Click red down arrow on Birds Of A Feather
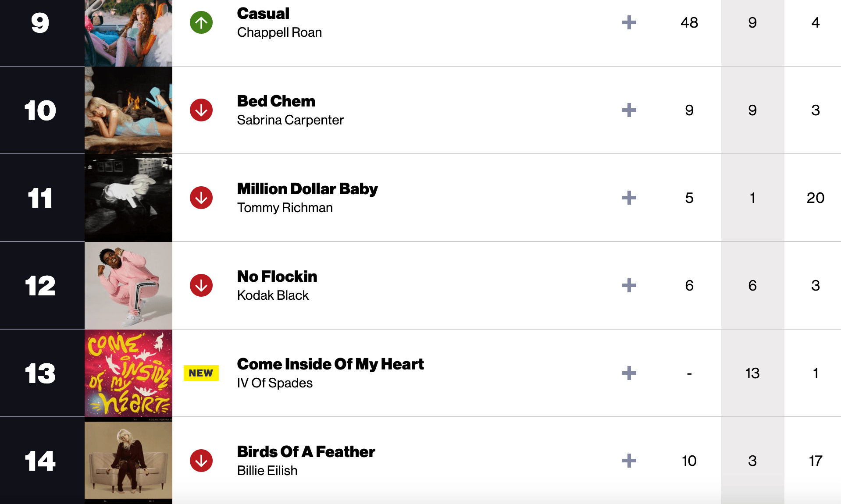 201,461
